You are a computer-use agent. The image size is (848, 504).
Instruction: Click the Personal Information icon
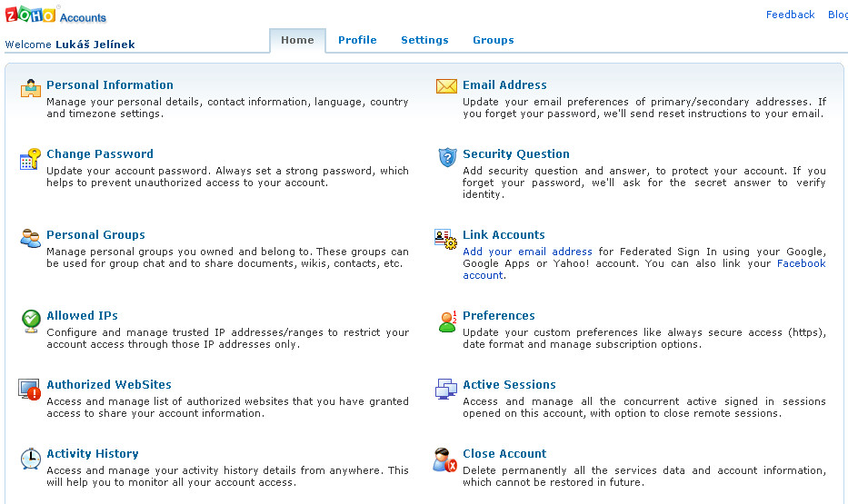(x=31, y=88)
